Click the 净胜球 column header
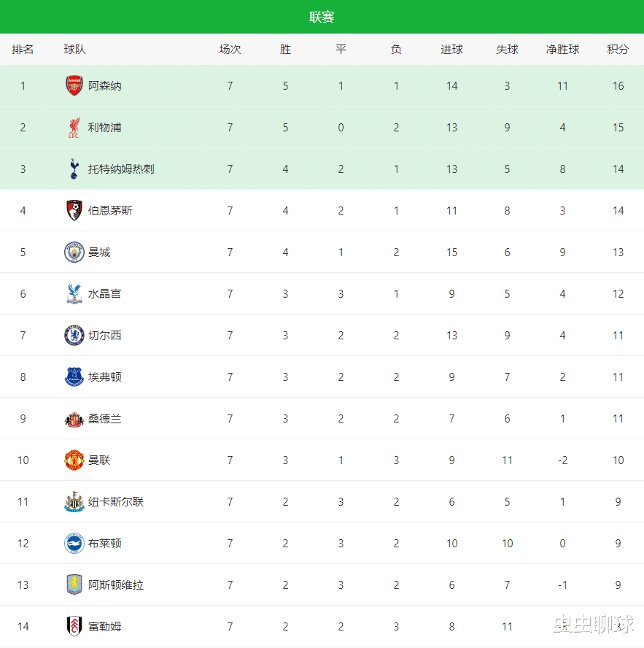 tap(562, 50)
